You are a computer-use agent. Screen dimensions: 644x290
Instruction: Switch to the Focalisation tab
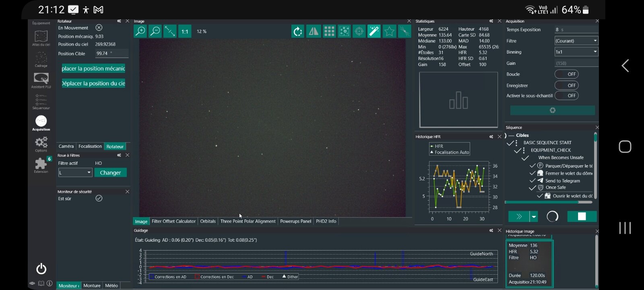[90, 146]
